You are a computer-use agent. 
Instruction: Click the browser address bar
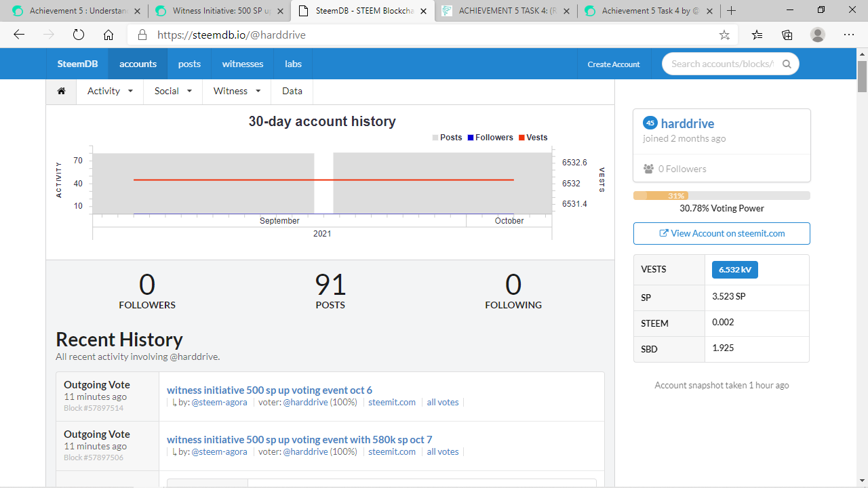(434, 35)
